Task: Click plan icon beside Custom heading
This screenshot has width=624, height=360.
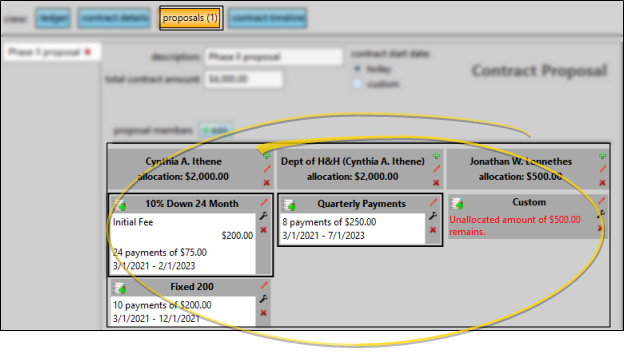Action: click(457, 204)
